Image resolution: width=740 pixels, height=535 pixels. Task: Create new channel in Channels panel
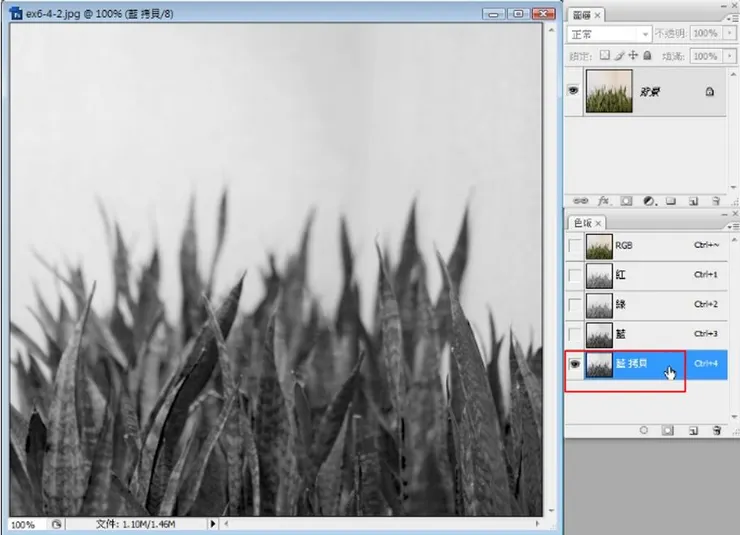point(691,429)
